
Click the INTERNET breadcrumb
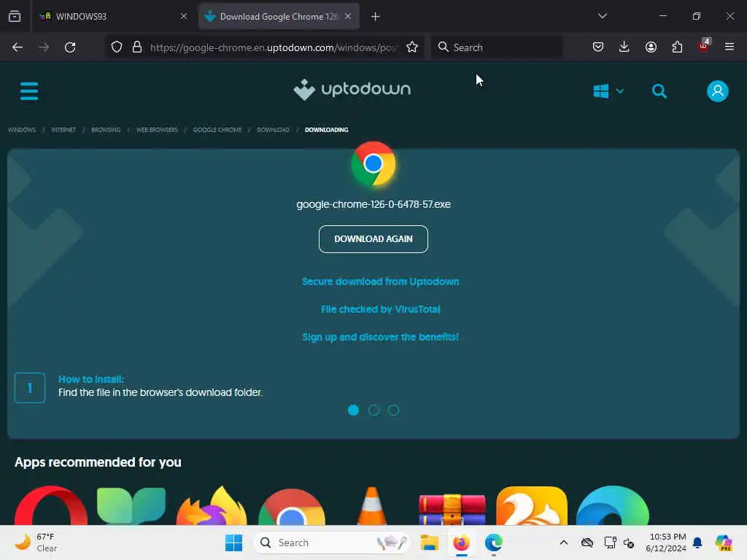point(63,130)
